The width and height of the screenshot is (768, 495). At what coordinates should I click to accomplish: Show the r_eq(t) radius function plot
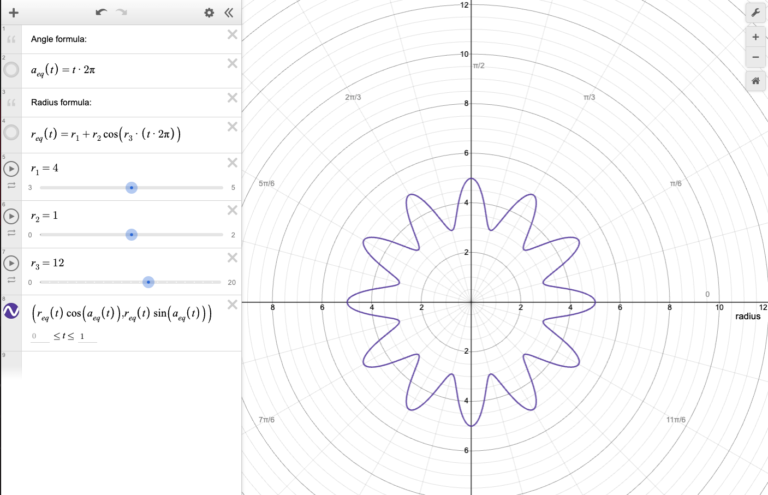[12, 133]
